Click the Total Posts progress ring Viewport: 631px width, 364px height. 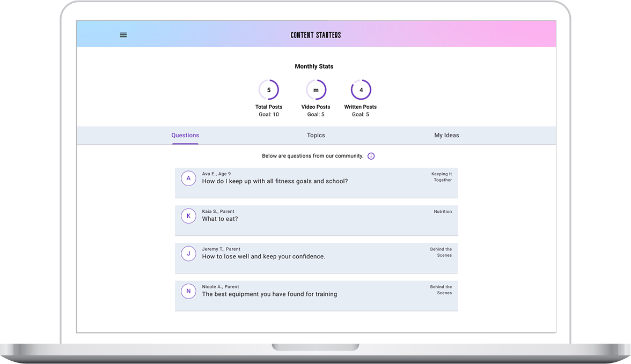tap(269, 90)
